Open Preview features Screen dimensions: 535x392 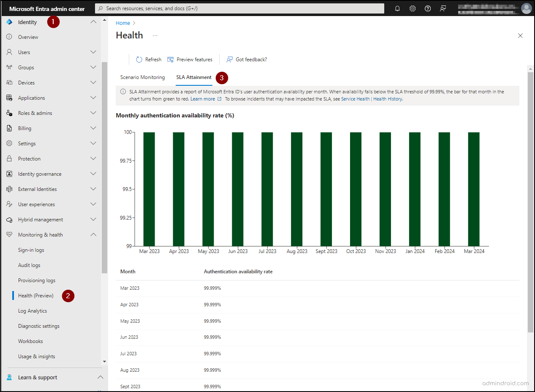[x=190, y=59]
